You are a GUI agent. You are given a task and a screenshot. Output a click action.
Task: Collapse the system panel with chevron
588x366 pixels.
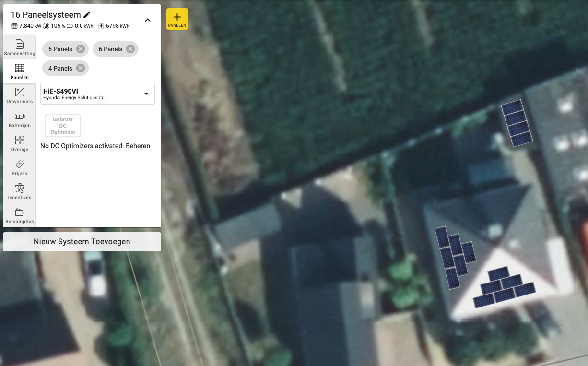click(148, 20)
